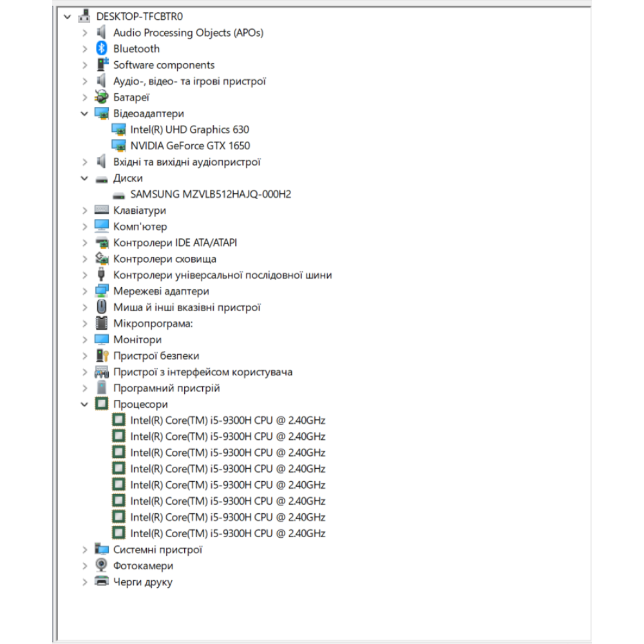
Task: Click the Черги друку printer icon
Action: tap(102, 581)
